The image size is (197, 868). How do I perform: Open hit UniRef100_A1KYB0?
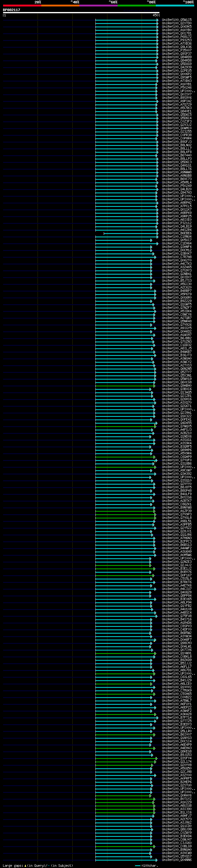click(177, 30)
